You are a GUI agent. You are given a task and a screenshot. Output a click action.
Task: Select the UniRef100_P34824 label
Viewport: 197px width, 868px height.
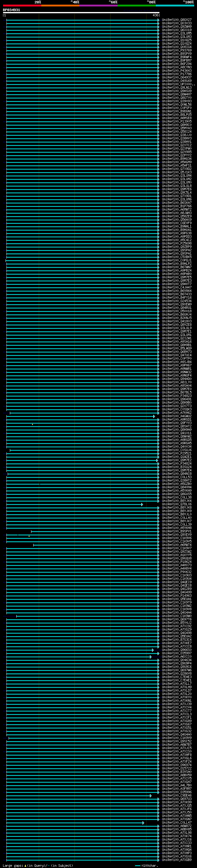tap(177, 464)
